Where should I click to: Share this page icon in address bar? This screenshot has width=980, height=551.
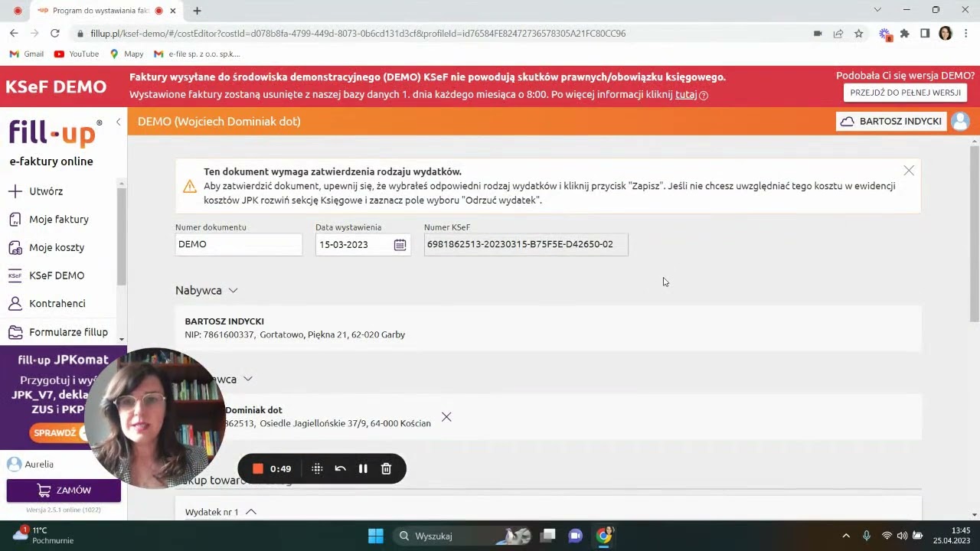(838, 34)
